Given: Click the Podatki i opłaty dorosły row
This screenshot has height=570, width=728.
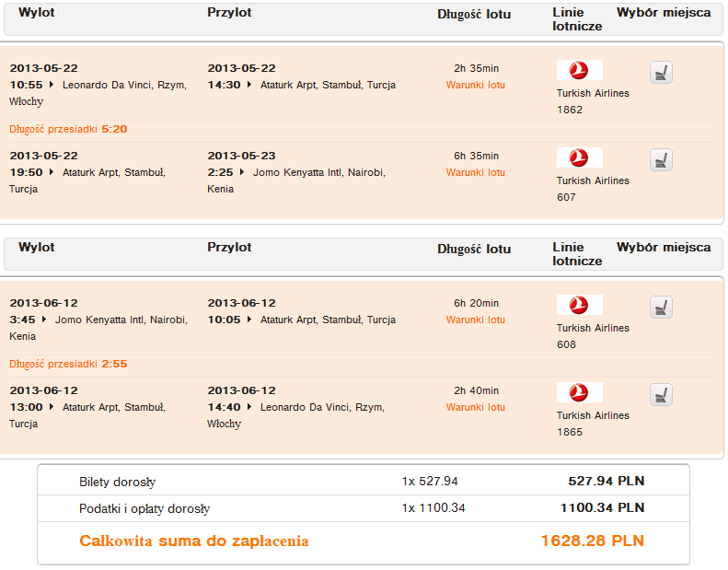Looking at the screenshot, I should (x=363, y=507).
